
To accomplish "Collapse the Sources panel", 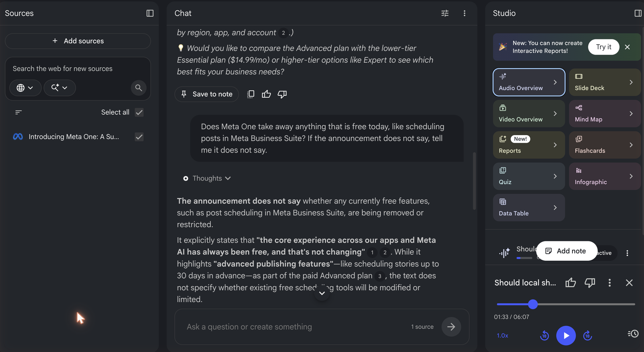I will (x=150, y=13).
